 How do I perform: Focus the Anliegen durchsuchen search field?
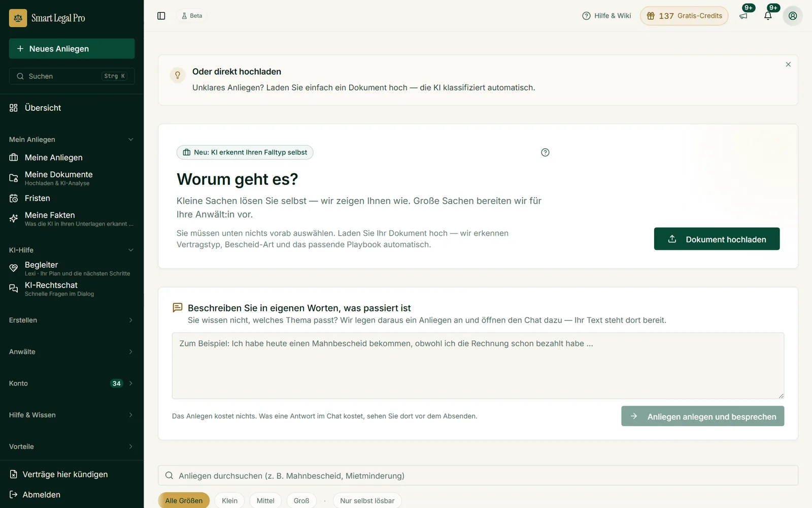pos(478,475)
